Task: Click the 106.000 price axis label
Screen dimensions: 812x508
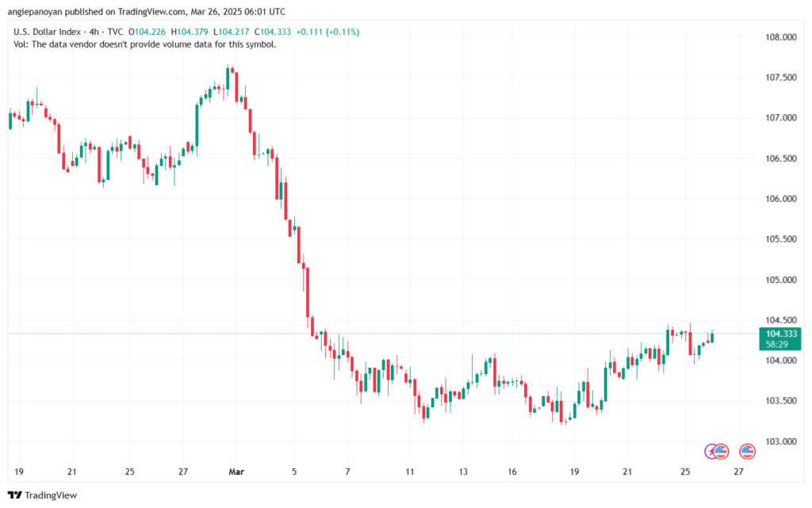Action: (781, 199)
